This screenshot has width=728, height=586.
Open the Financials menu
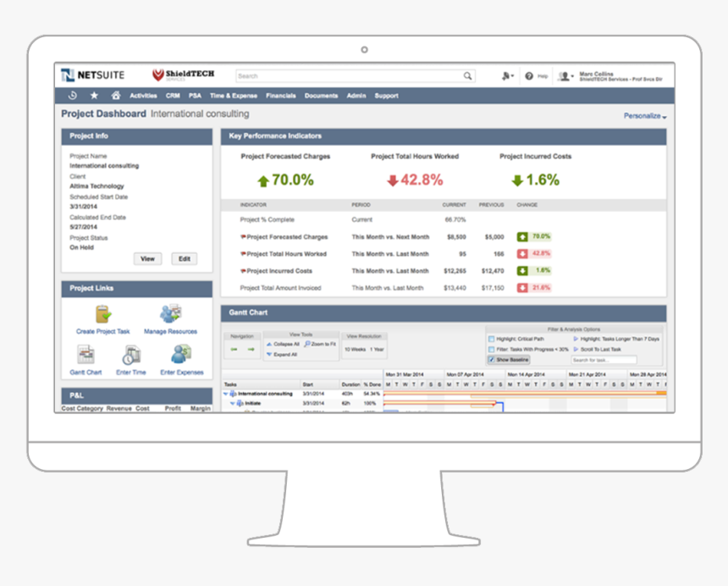(280, 96)
